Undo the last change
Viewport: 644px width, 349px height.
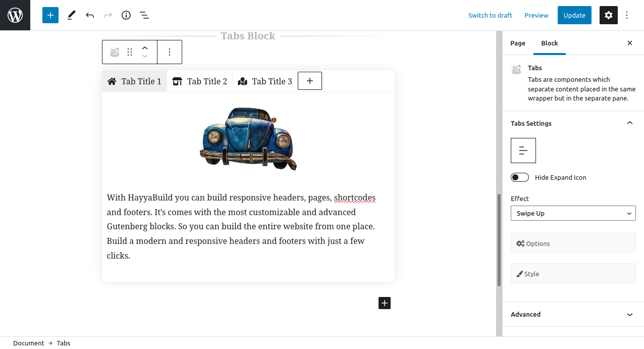click(90, 15)
